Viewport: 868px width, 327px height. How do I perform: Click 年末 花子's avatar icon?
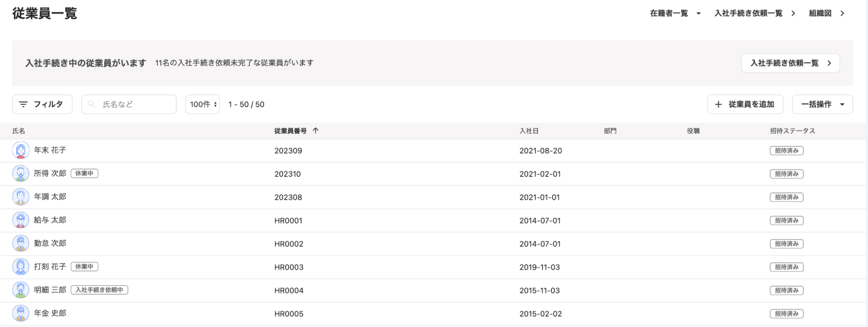20,150
